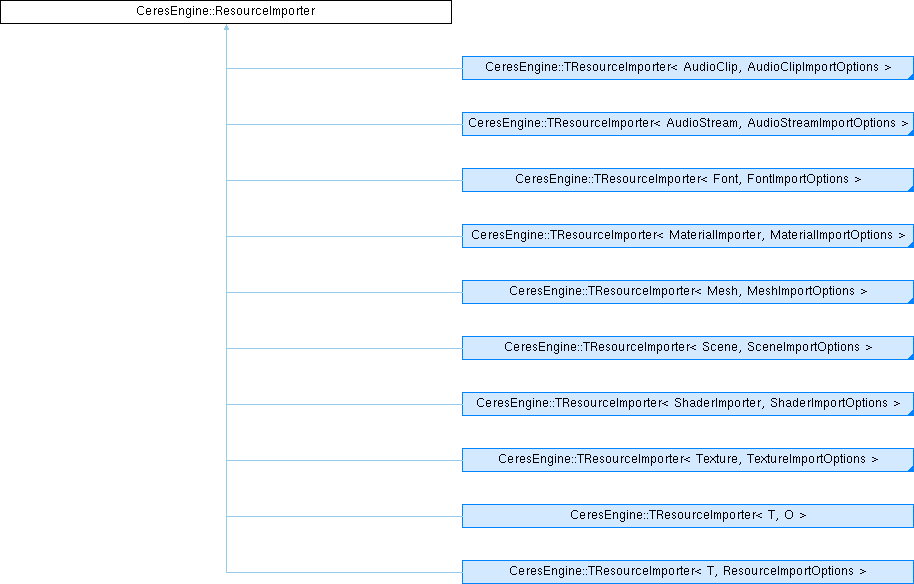The image size is (914, 584).
Task: Open the Scene, SceneImportOptions importer node
Action: point(687,347)
